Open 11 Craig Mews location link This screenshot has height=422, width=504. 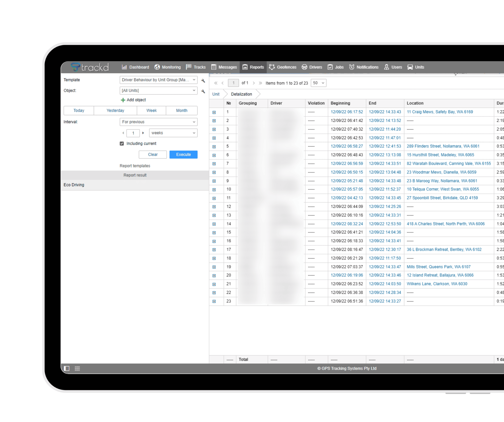pos(440,112)
